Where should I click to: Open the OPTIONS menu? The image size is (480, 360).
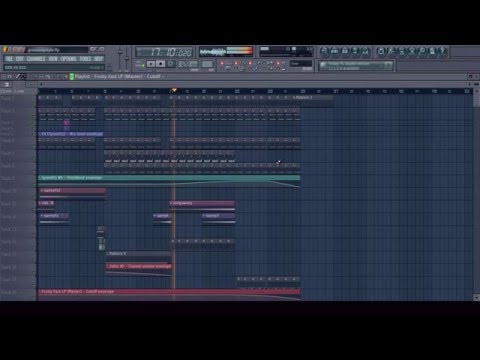click(68, 59)
